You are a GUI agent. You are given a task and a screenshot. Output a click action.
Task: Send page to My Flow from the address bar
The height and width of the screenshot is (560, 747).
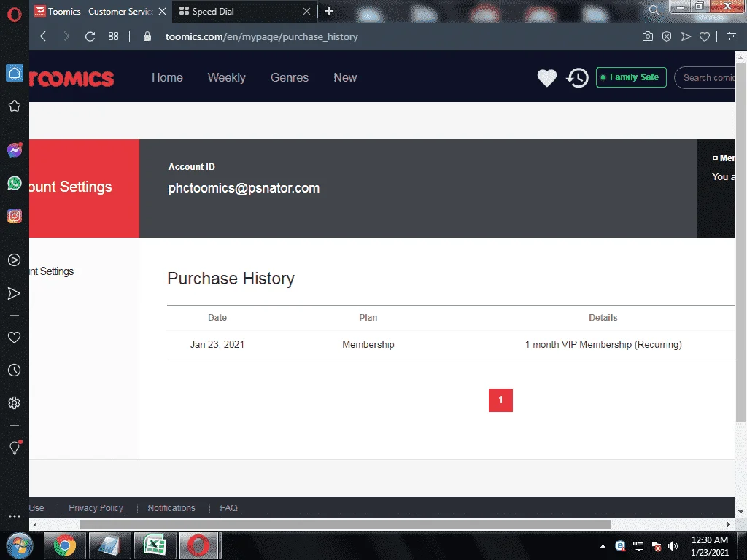pos(686,36)
